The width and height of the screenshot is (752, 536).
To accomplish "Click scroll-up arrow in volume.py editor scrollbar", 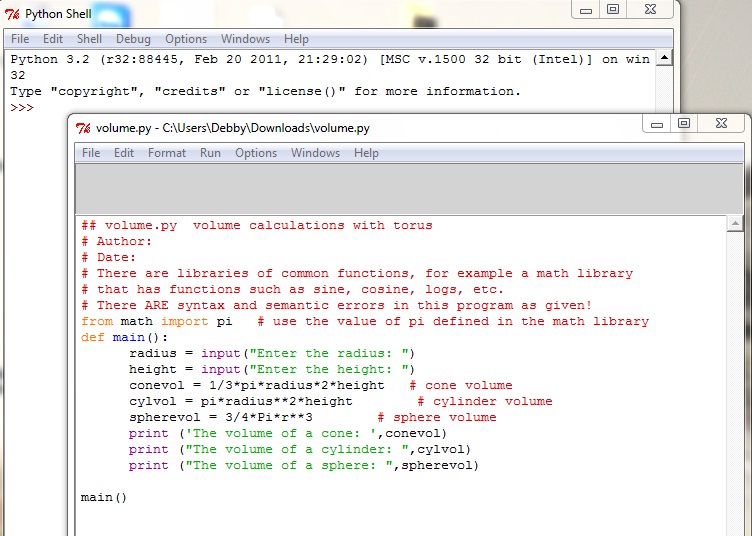I will click(735, 223).
